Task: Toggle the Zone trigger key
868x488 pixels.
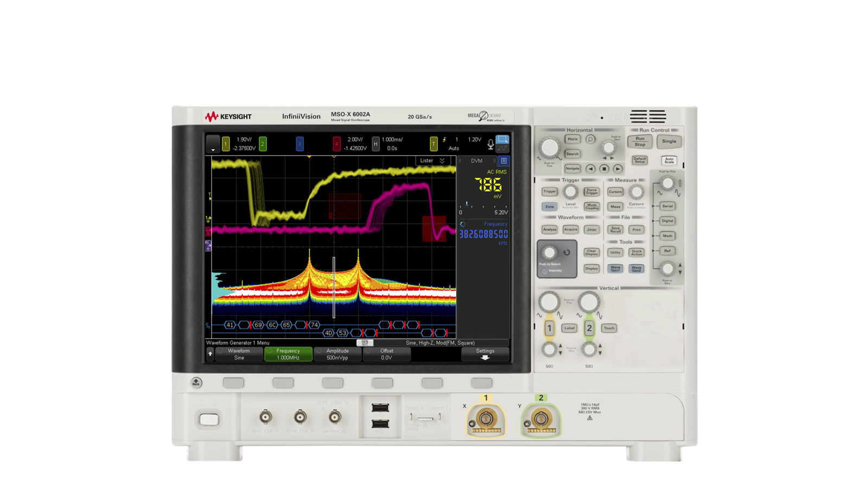Action: click(x=550, y=206)
